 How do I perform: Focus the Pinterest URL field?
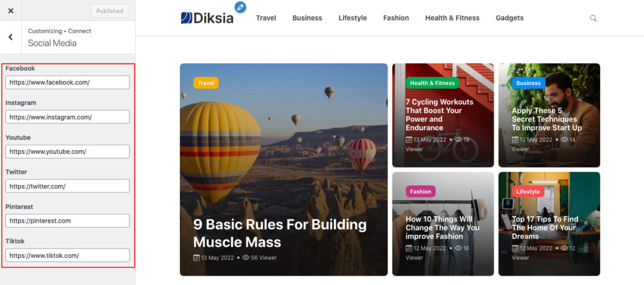pyautogui.click(x=67, y=221)
